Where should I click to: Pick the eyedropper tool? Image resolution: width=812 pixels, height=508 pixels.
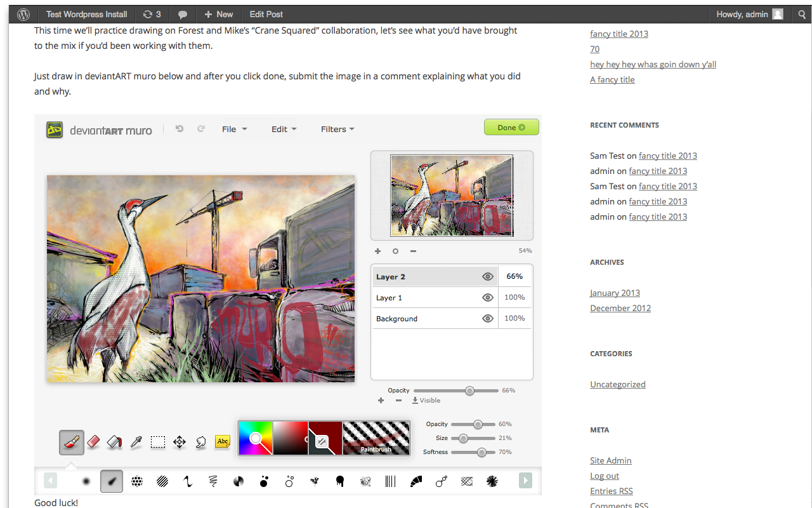(x=136, y=442)
